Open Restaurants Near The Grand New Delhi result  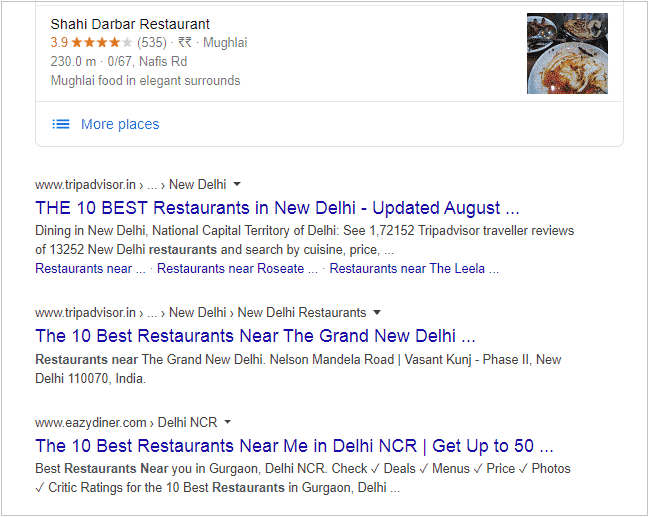click(x=255, y=336)
